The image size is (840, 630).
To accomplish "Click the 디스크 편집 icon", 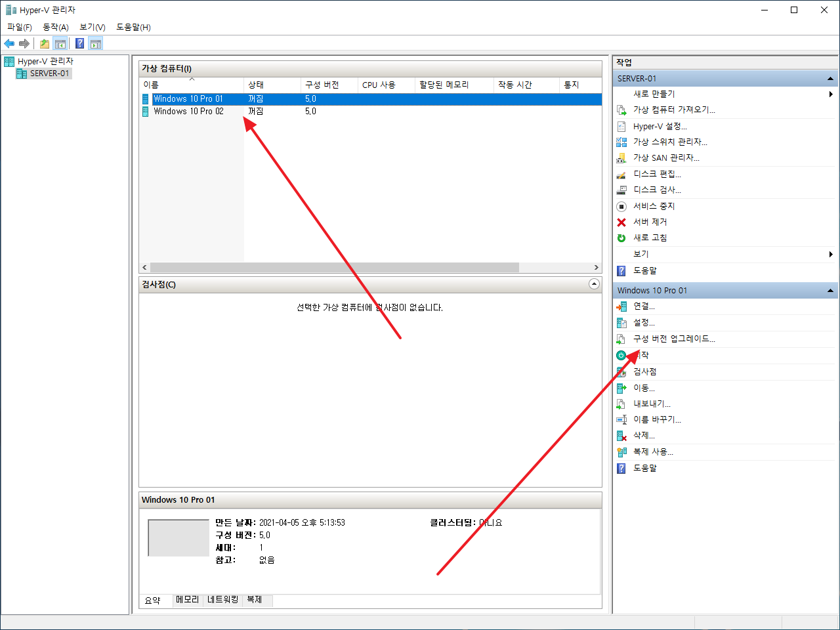I will (621, 174).
